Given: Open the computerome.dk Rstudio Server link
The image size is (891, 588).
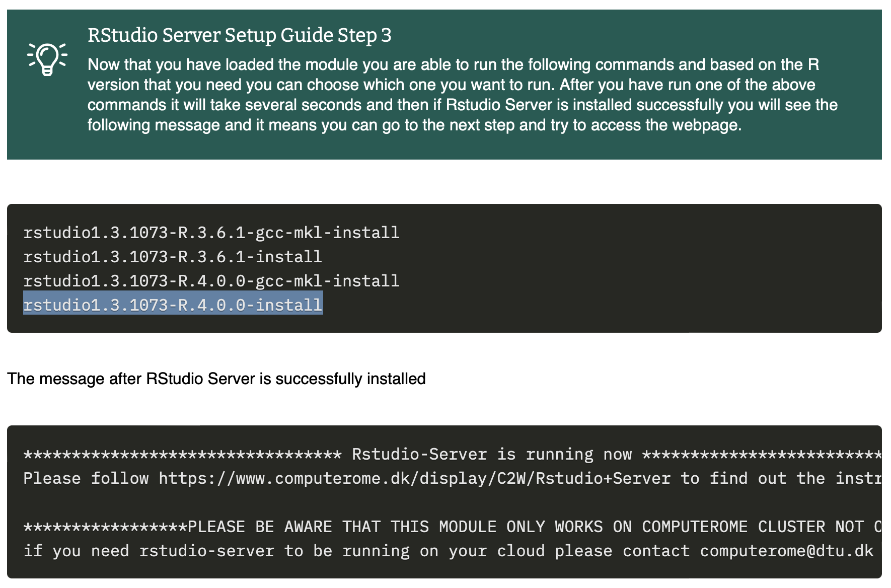Looking at the screenshot, I should pos(413,478).
